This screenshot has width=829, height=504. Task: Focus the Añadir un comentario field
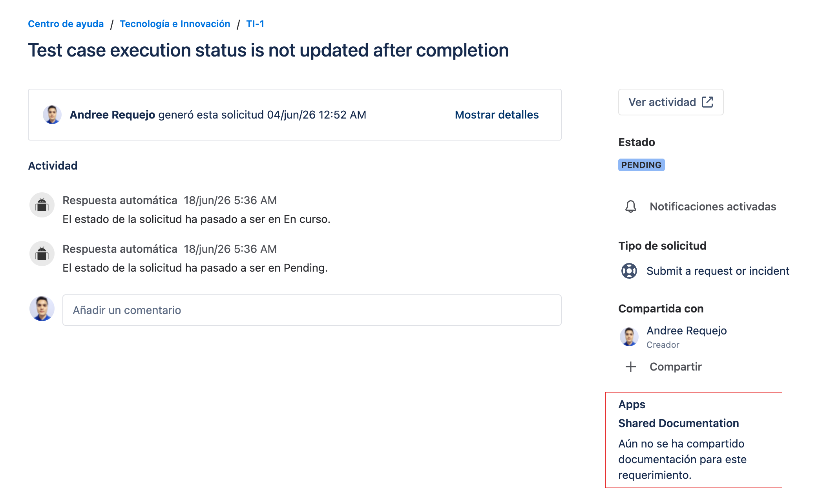pos(312,310)
